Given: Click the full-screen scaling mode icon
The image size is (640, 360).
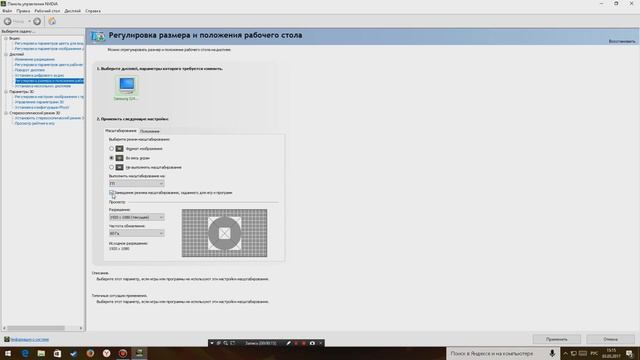Looking at the screenshot, I should coord(119,158).
